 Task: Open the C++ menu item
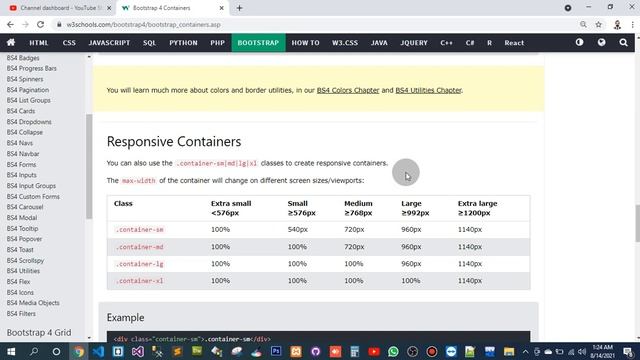447,42
